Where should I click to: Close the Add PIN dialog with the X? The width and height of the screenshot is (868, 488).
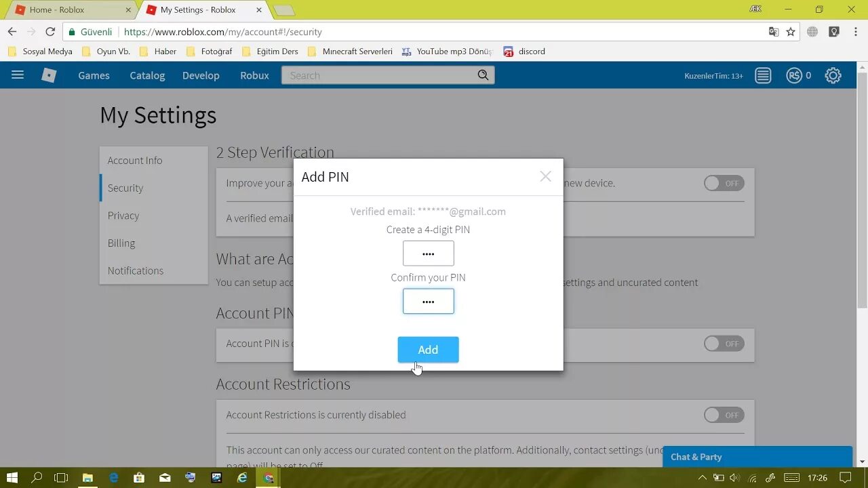pyautogui.click(x=545, y=176)
